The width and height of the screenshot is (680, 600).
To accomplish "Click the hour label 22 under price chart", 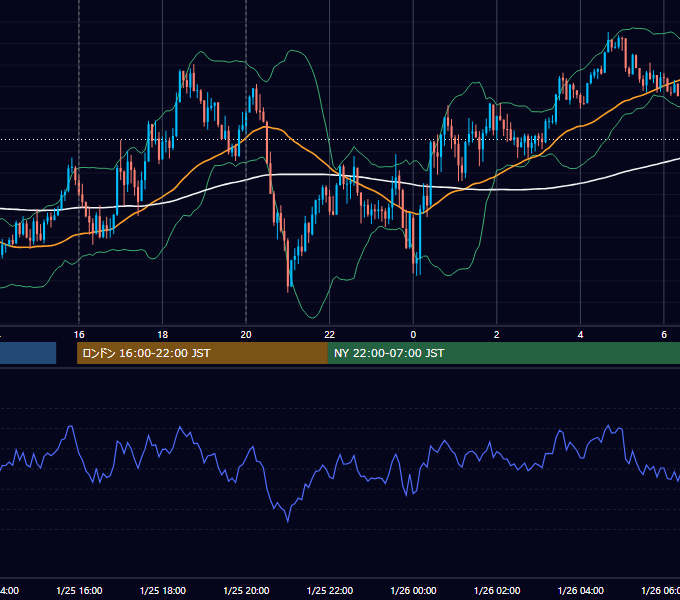I will tap(330, 335).
